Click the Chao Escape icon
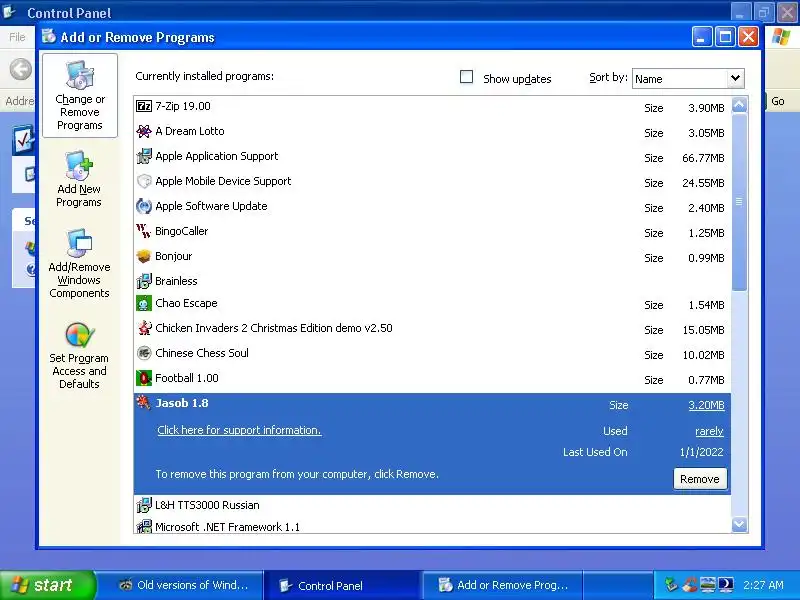 [x=144, y=303]
